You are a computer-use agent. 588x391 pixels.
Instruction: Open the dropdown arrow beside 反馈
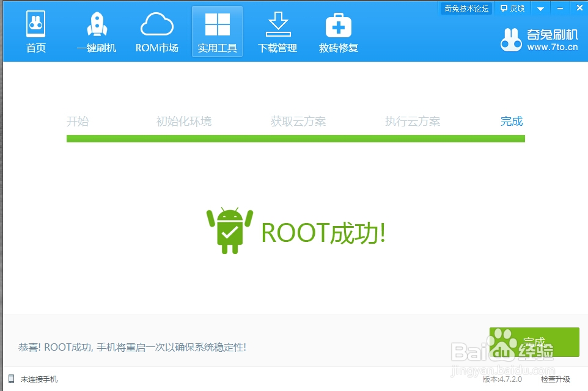coord(539,8)
